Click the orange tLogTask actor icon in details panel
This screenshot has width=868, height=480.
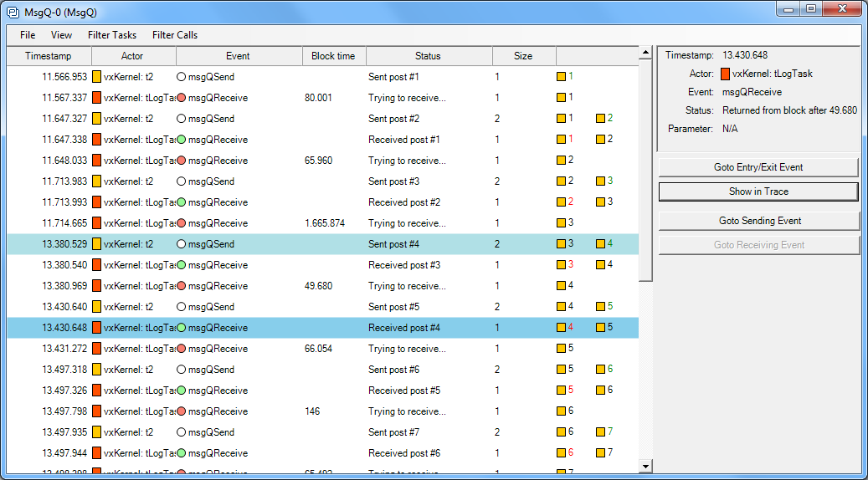click(725, 74)
